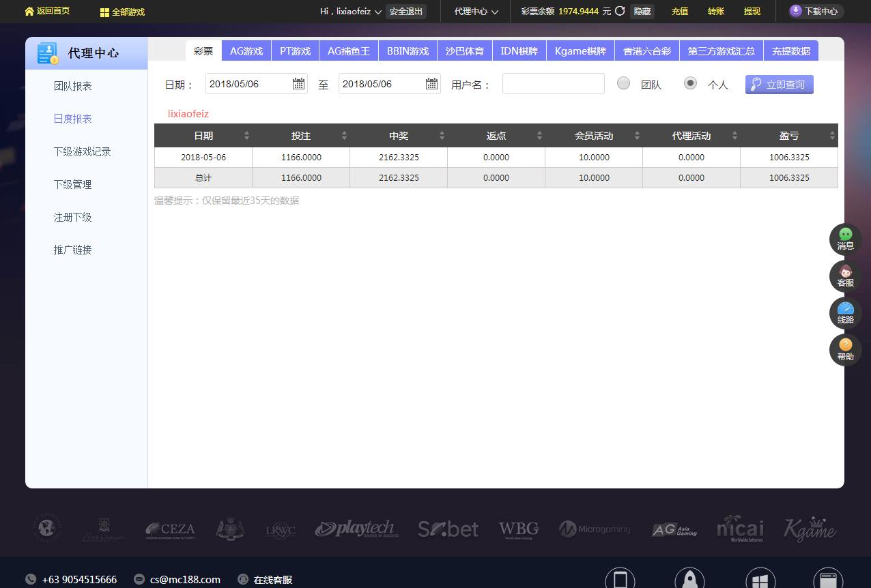Screen dimensions: 871x588
Task: Open the calendar picker for the end date
Action: pos(431,83)
